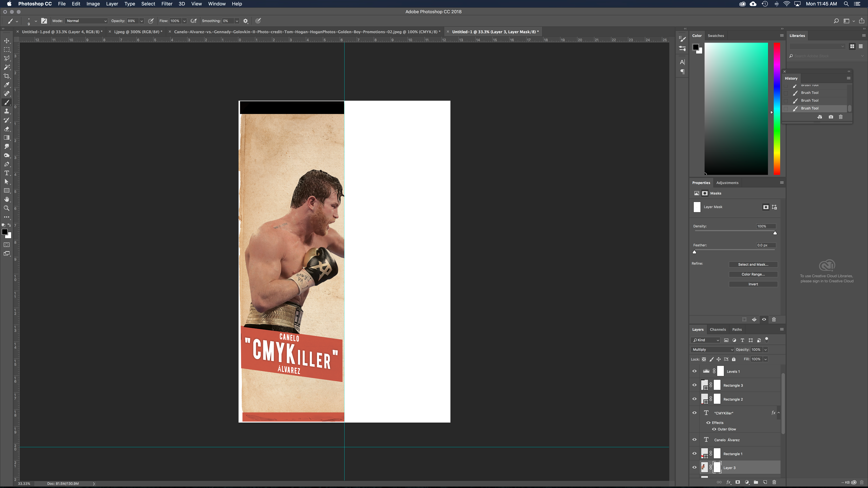Select the Clone Stamp tool
868x488 pixels.
pyautogui.click(x=7, y=111)
